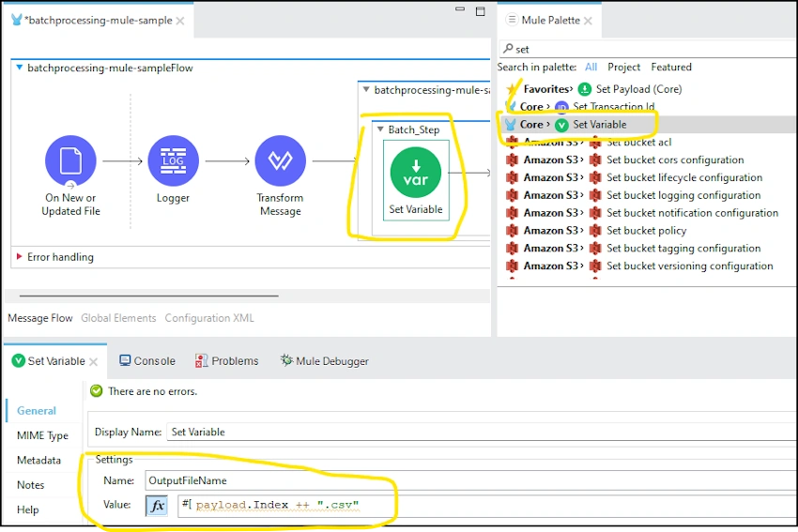Filter palette search by All
Image resolution: width=798 pixels, height=532 pixels.
click(x=591, y=68)
